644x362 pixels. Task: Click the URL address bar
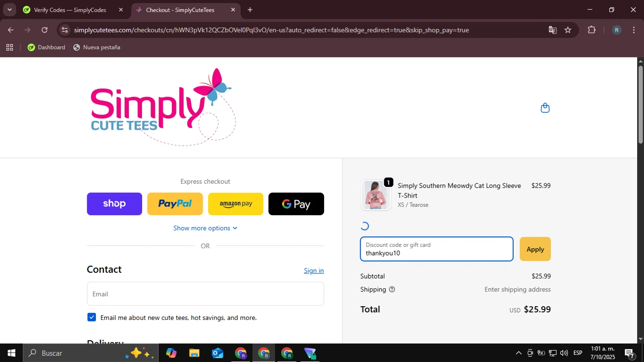tap(271, 30)
